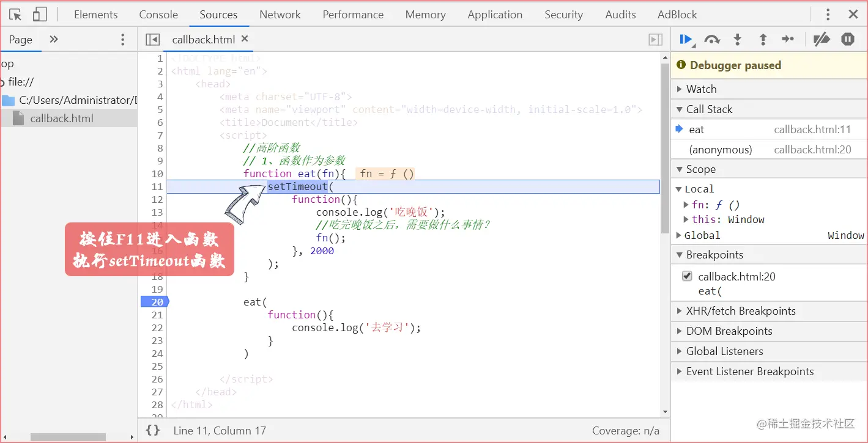Expand the fn variable in scope

tap(686, 205)
